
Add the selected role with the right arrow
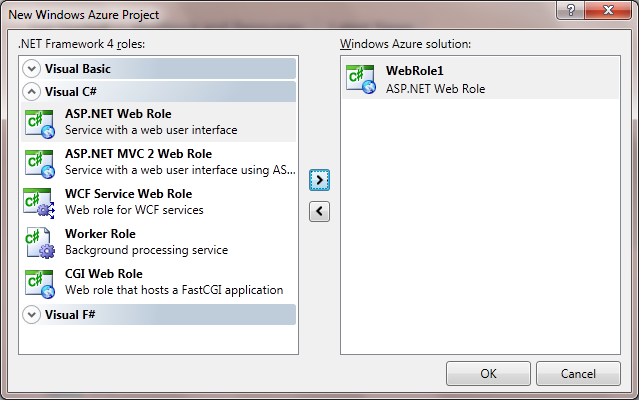319,180
